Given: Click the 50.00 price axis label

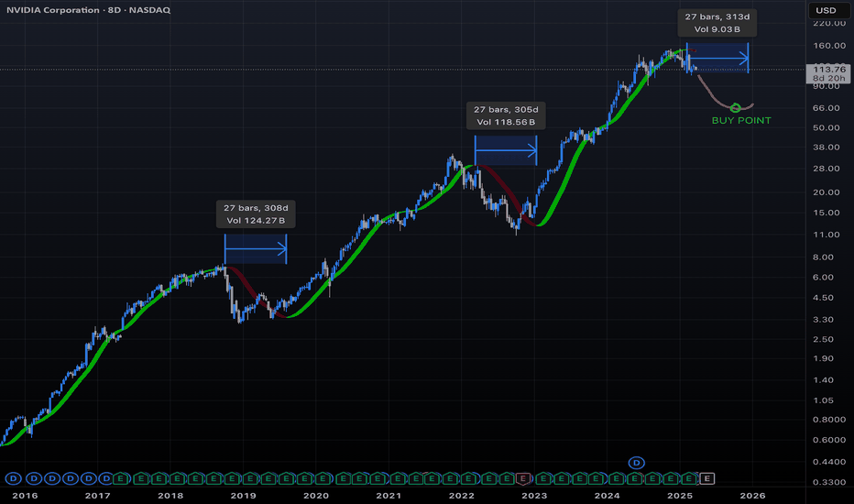Looking at the screenshot, I should click(x=827, y=127).
